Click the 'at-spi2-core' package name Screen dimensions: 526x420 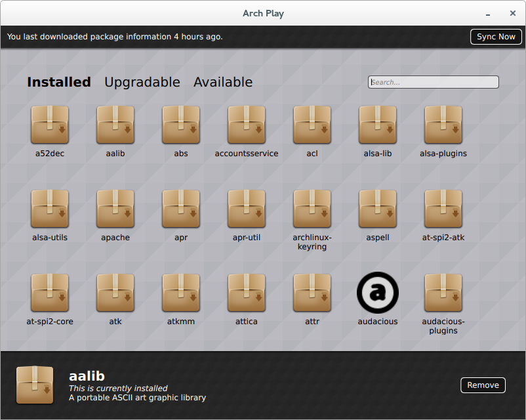(50, 322)
